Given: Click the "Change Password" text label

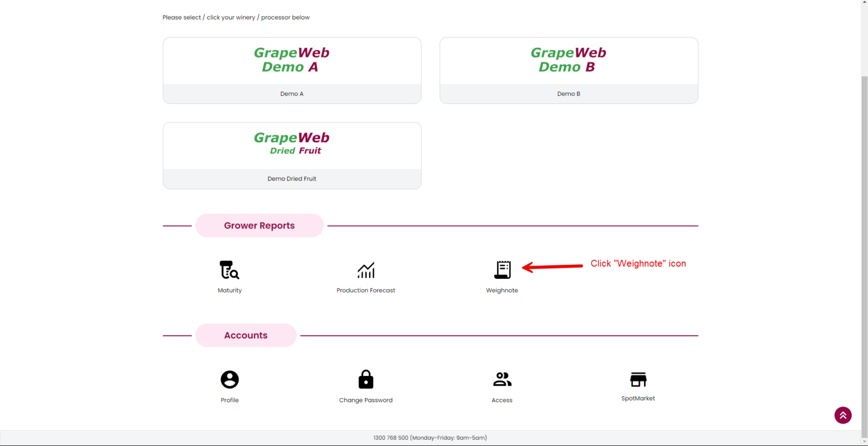Looking at the screenshot, I should point(366,400).
